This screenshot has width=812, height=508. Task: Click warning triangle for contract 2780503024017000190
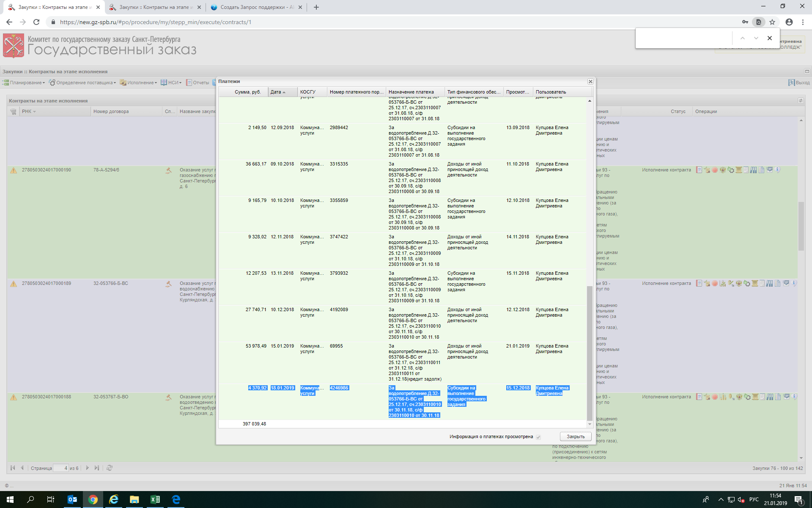coord(14,170)
